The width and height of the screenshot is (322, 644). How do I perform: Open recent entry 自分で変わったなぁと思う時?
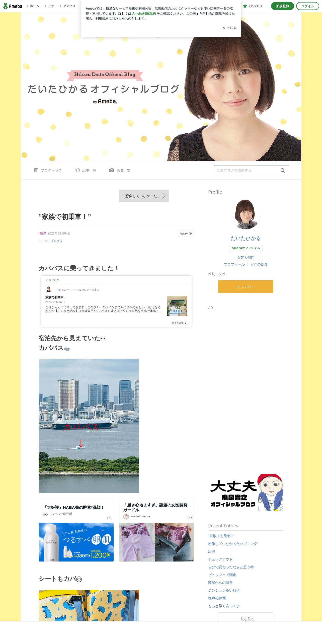(231, 567)
